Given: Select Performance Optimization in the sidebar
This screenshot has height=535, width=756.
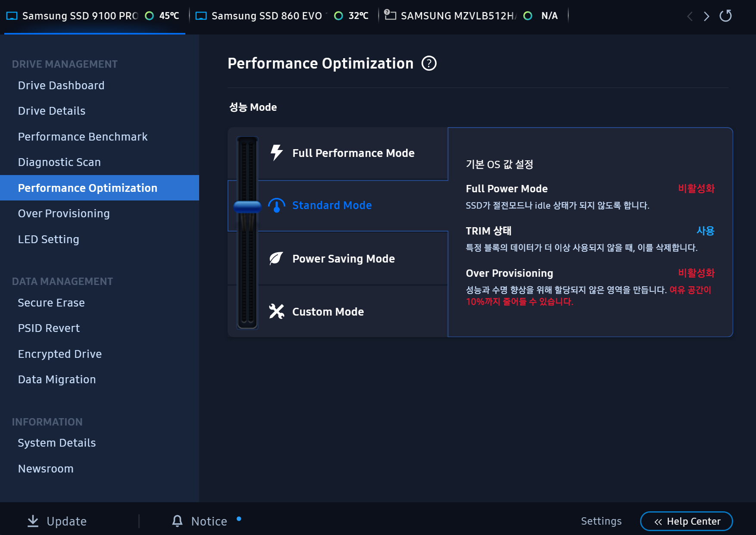Looking at the screenshot, I should (x=100, y=188).
